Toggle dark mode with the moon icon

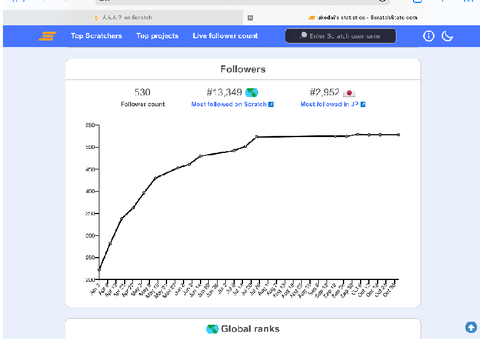[447, 36]
